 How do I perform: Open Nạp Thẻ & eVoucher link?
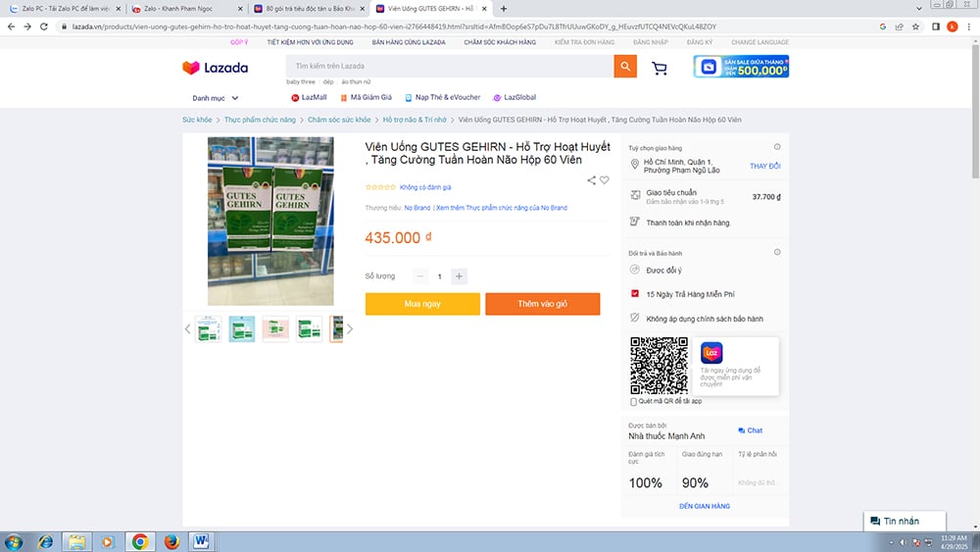pyautogui.click(x=443, y=97)
